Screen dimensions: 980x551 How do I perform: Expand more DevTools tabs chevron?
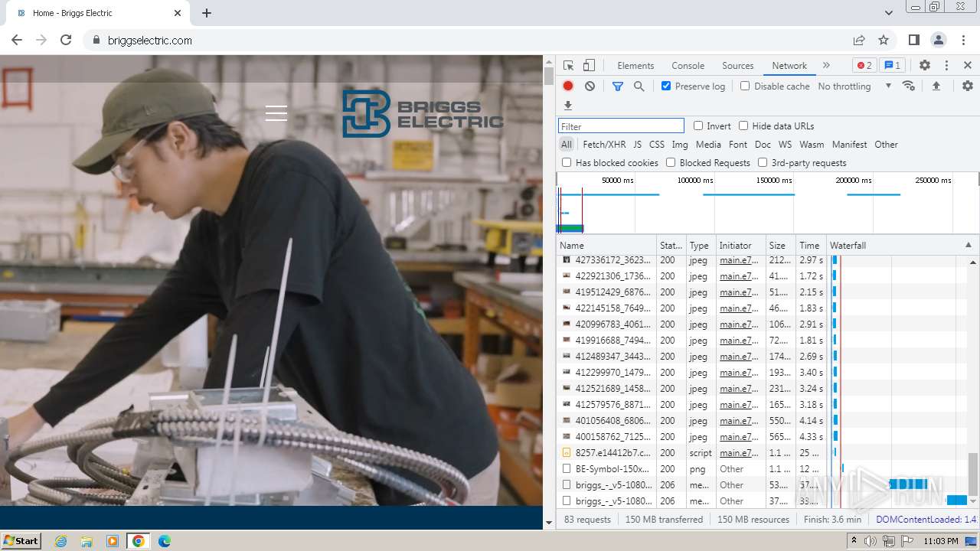point(826,66)
